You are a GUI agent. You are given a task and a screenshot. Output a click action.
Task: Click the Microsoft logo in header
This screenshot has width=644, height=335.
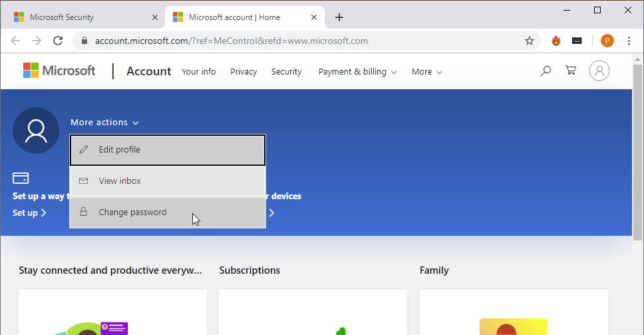(x=59, y=71)
